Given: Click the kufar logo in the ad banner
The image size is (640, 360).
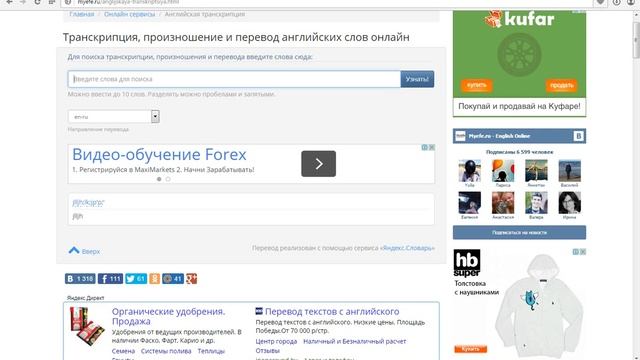Looking at the screenshot, I should pos(520,19).
